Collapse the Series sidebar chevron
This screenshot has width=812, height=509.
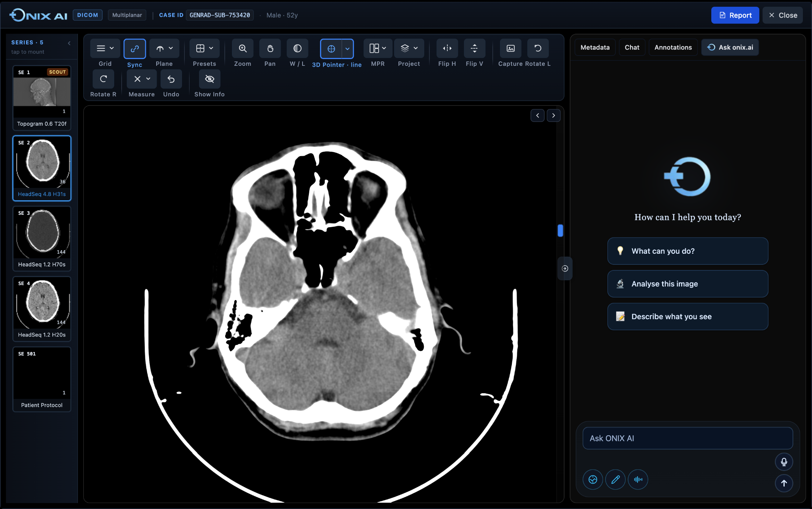pyautogui.click(x=69, y=43)
